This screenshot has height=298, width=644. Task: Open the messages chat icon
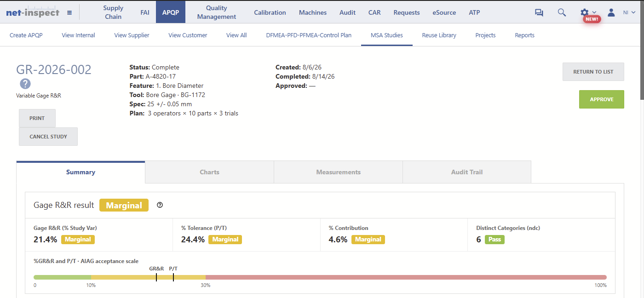(x=539, y=12)
